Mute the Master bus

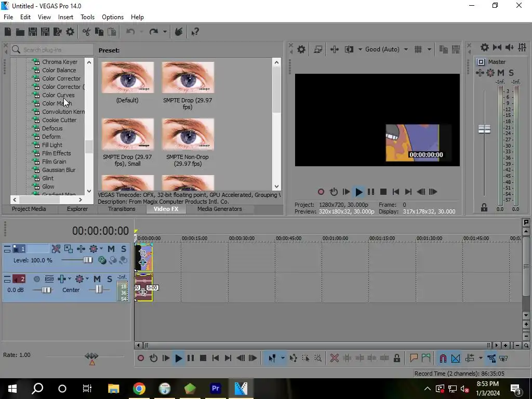(x=501, y=73)
